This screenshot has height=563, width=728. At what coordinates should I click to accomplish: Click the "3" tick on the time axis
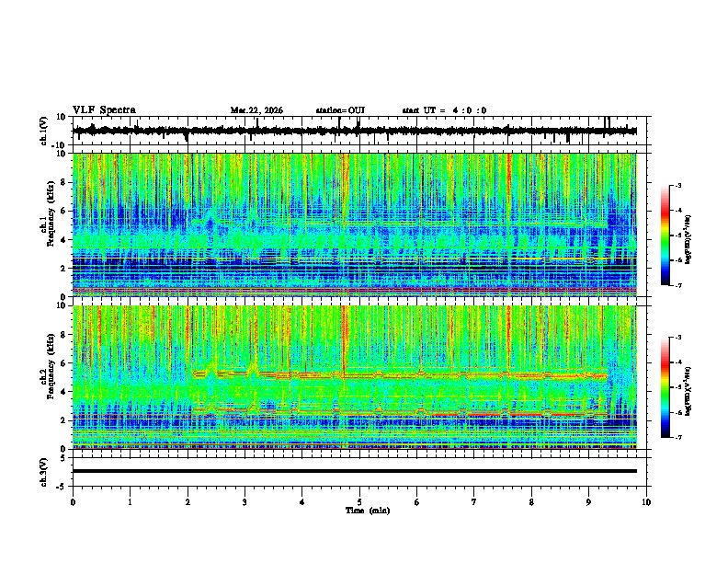[x=245, y=502]
